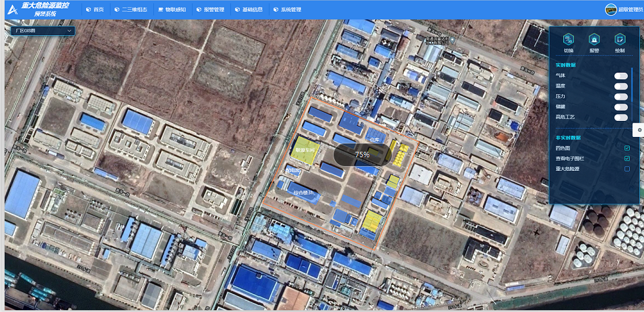This screenshot has height=312, width=644.
Task: Open the 报警管理 menu
Action: (x=210, y=10)
